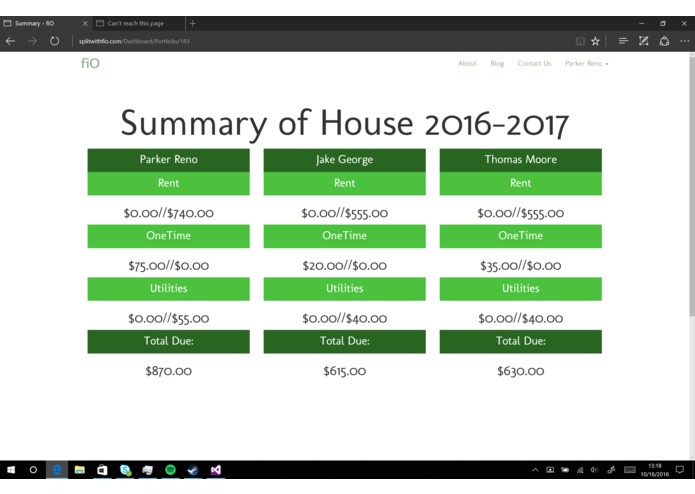
Task: Select Utilities bar under Thomas Moore
Action: (520, 289)
